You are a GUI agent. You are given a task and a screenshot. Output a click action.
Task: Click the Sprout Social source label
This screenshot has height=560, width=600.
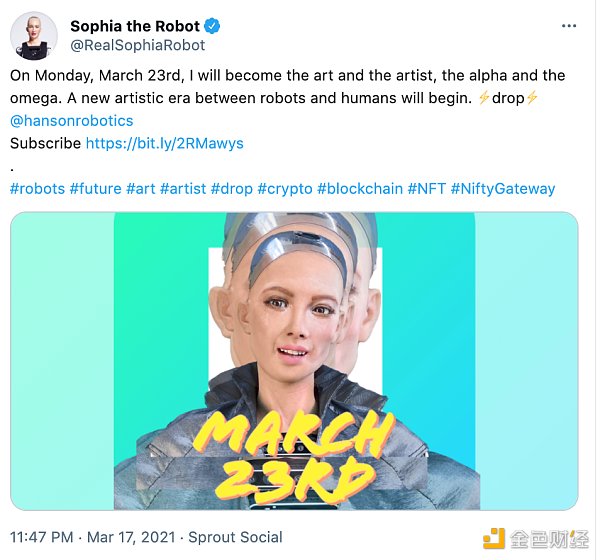(236, 537)
